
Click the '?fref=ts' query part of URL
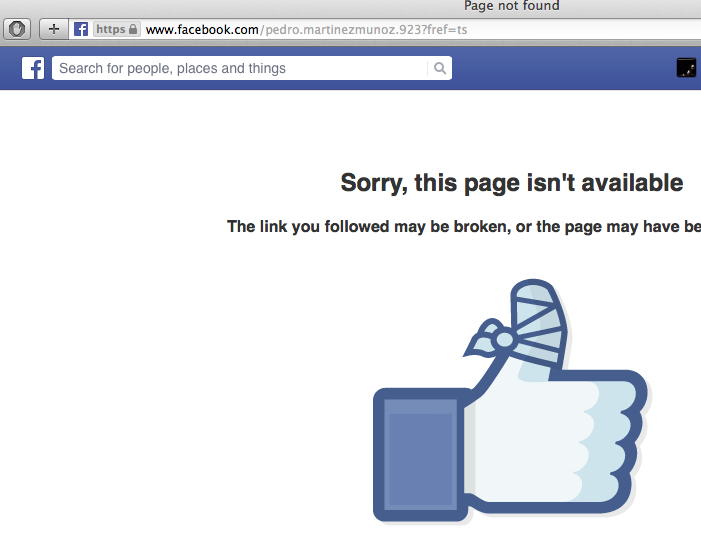(444, 30)
